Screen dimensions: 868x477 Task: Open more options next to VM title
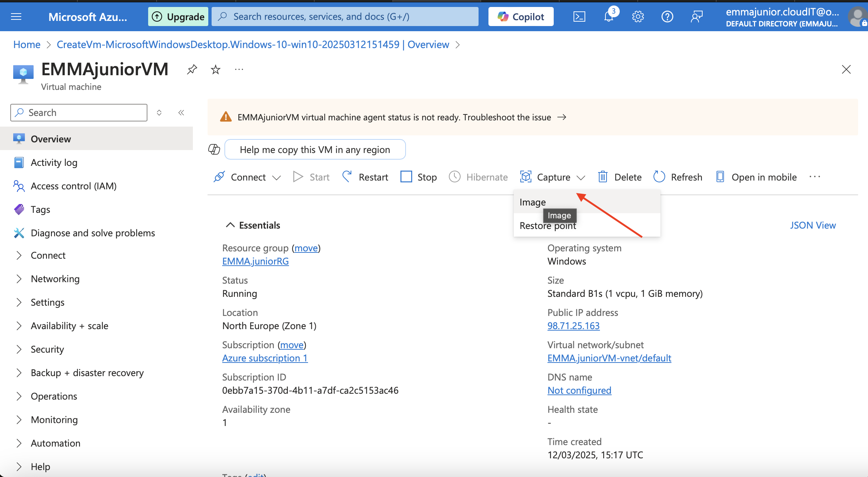pos(239,69)
